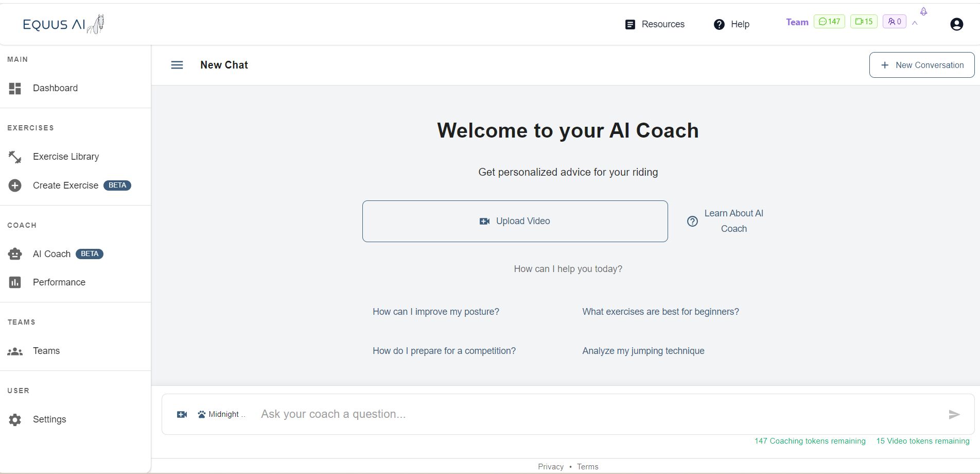The width and height of the screenshot is (980, 474).
Task: Click the team members 0 badge
Action: tap(894, 22)
